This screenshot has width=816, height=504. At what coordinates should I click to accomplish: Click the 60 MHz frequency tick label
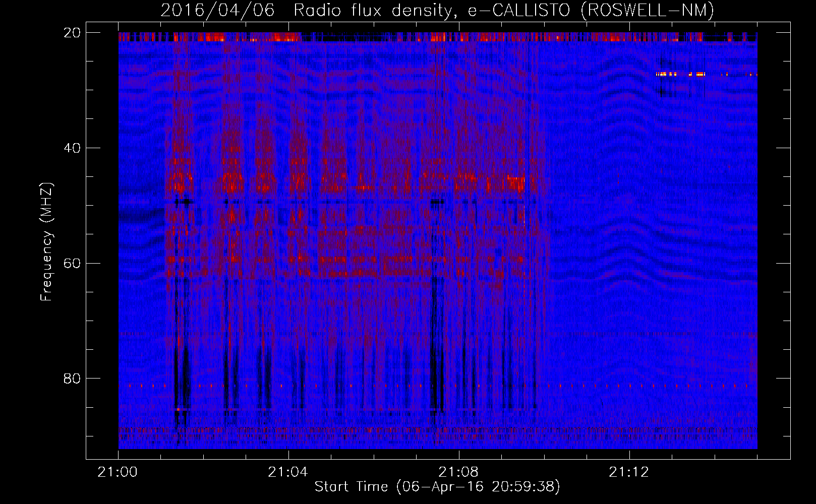[72, 263]
